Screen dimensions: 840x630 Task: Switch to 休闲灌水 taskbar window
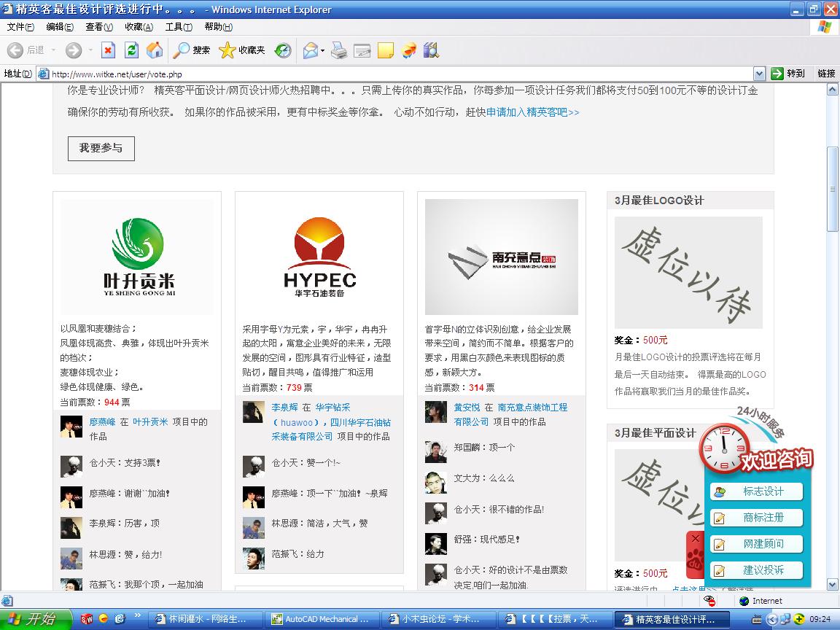click(x=206, y=619)
